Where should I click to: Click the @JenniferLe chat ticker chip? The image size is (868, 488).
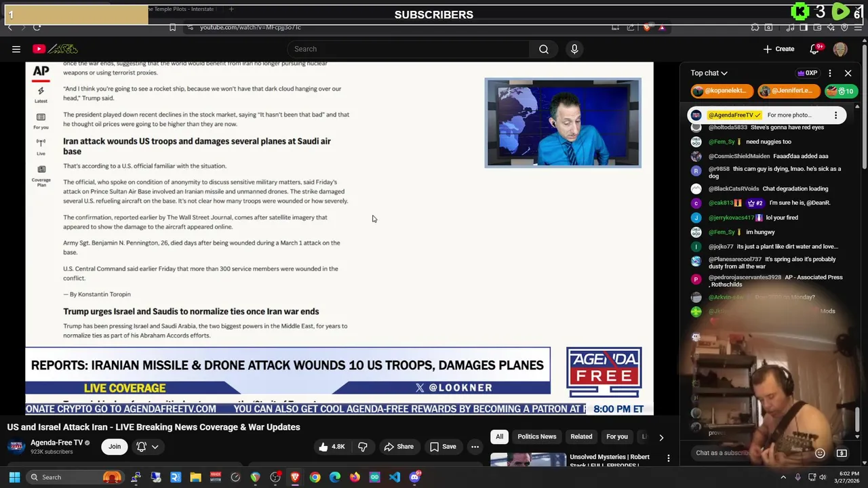click(789, 91)
